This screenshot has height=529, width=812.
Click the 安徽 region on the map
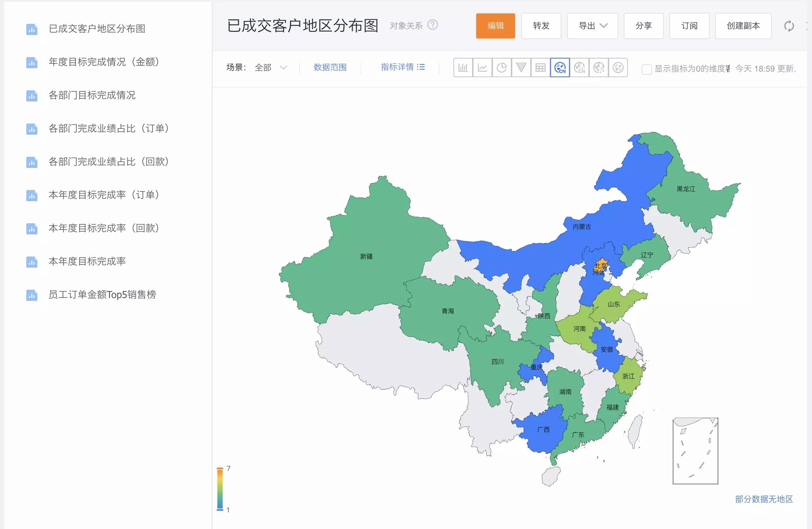click(x=607, y=350)
